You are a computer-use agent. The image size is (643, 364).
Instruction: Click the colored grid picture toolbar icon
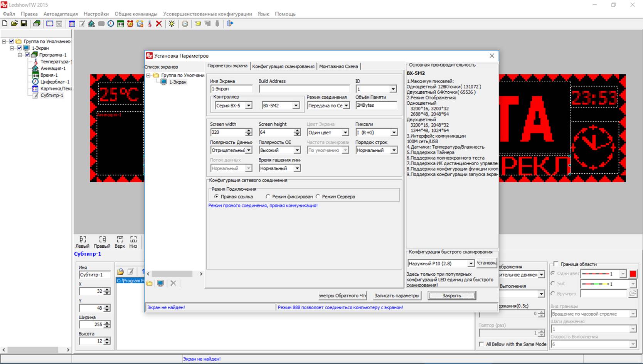click(72, 23)
